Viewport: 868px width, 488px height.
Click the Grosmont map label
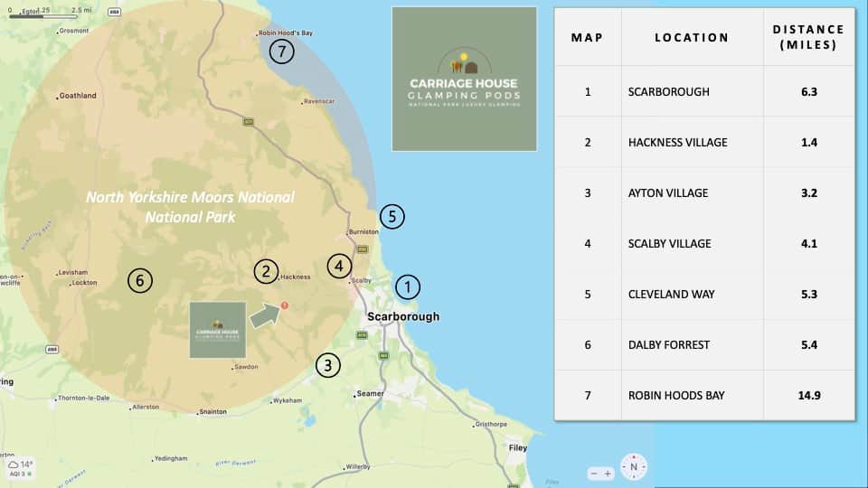73,31
